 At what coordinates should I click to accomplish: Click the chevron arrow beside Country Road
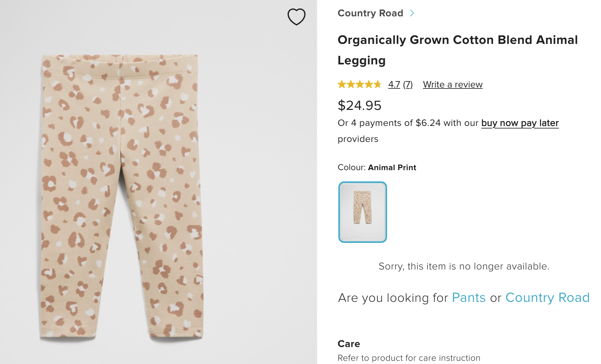[412, 13]
